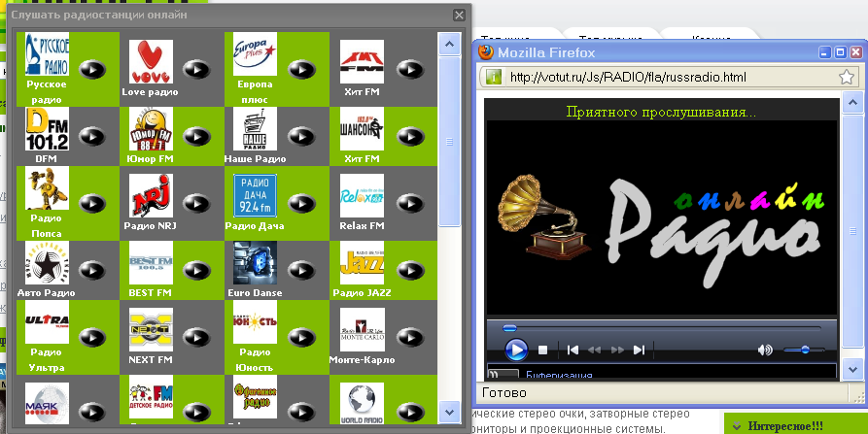The image size is (868, 434).
Task: Click the blue Play button in media player
Action: [516, 350]
